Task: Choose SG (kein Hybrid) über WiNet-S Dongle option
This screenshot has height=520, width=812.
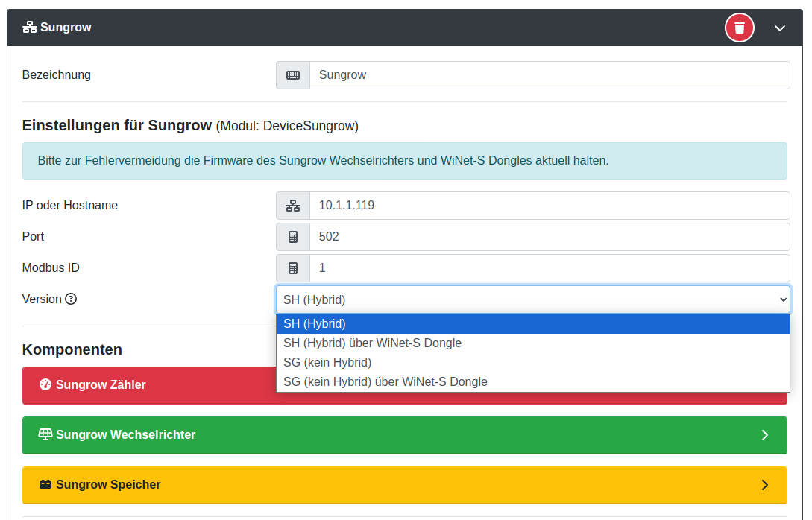Action: tap(533, 382)
